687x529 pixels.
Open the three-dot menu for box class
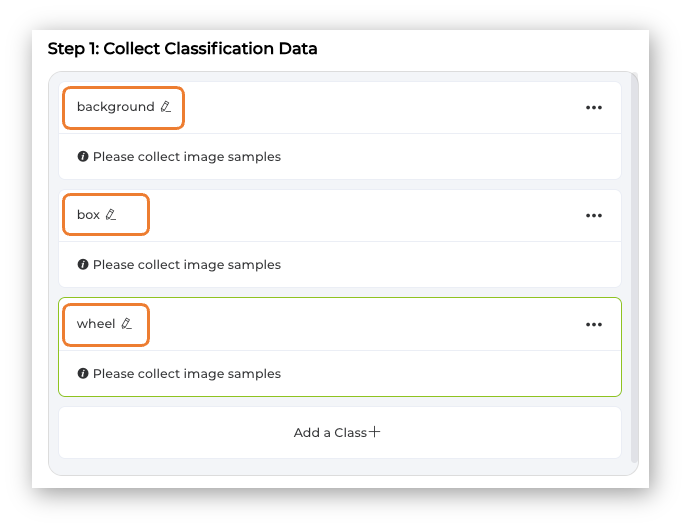pos(594,215)
